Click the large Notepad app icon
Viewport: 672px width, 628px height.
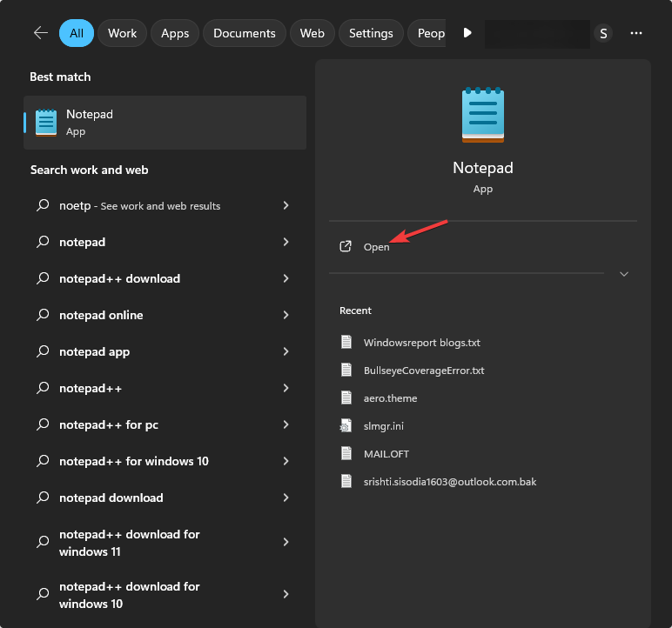tap(482, 115)
